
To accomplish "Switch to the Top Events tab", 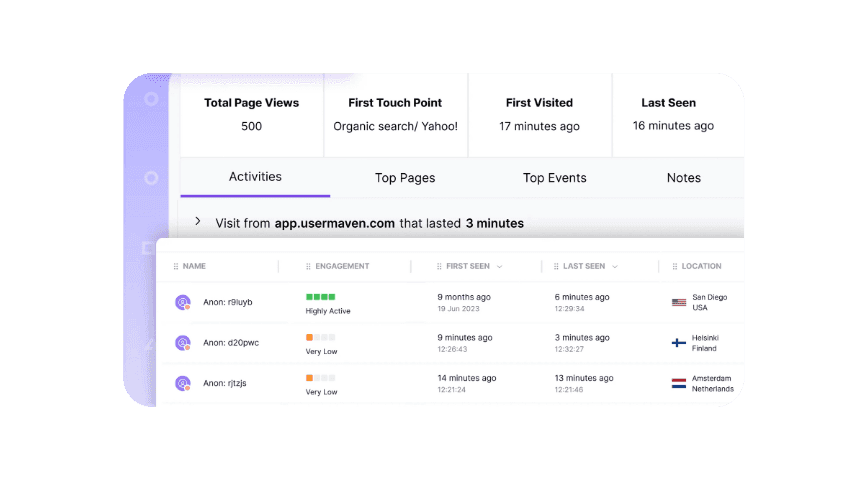I will tap(554, 178).
